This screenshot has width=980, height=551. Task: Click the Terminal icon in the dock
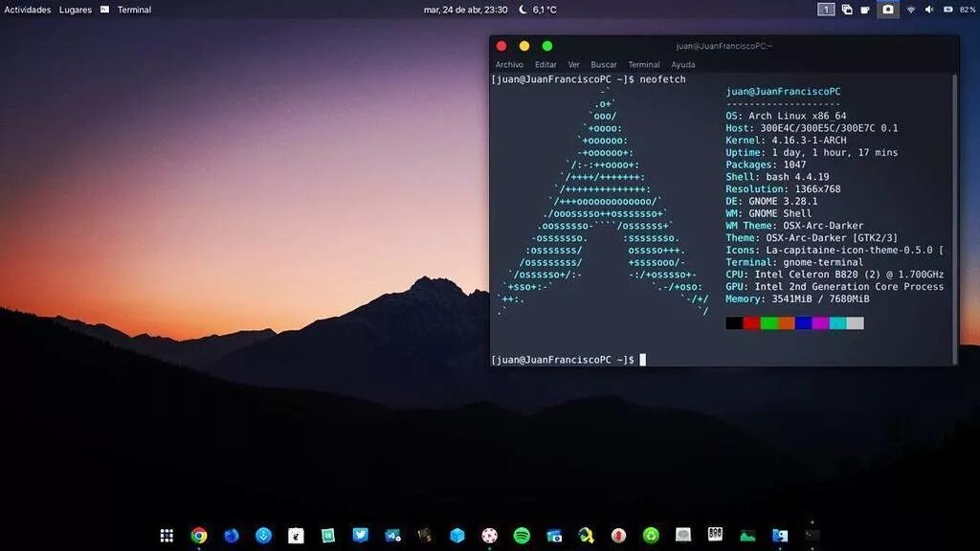click(812, 535)
